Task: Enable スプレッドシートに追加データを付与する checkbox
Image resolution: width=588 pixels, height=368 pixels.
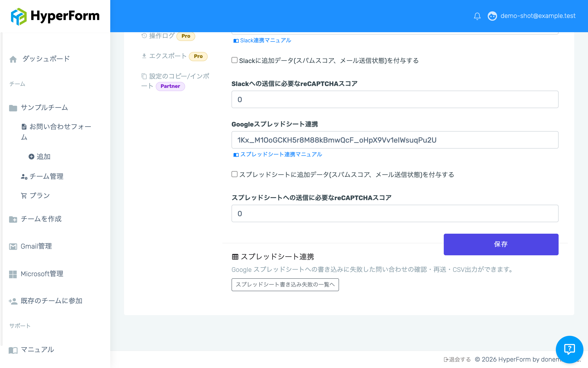Action: (x=234, y=174)
